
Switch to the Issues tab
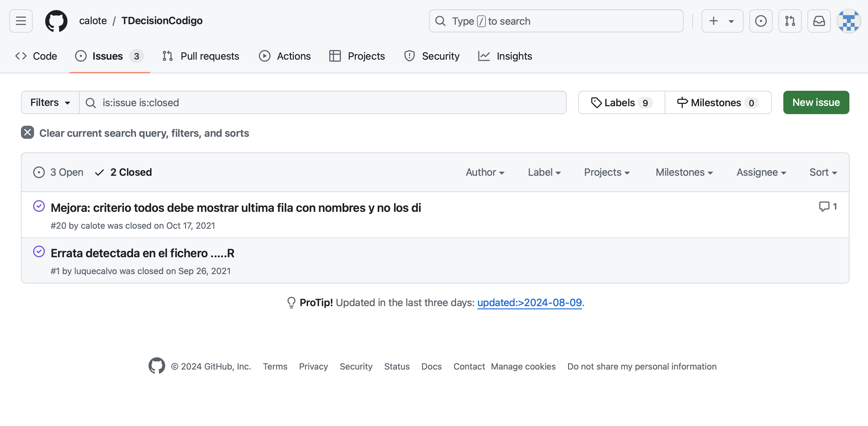pyautogui.click(x=109, y=56)
